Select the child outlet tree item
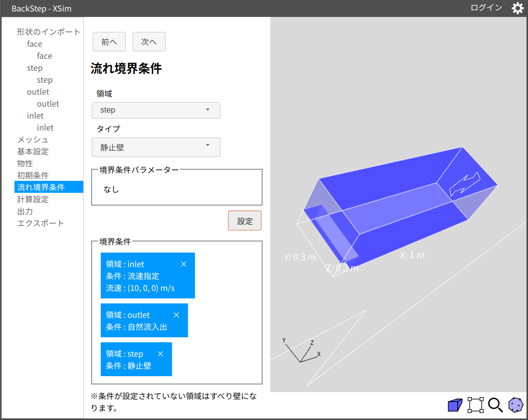The height and width of the screenshot is (420, 528). tap(48, 104)
